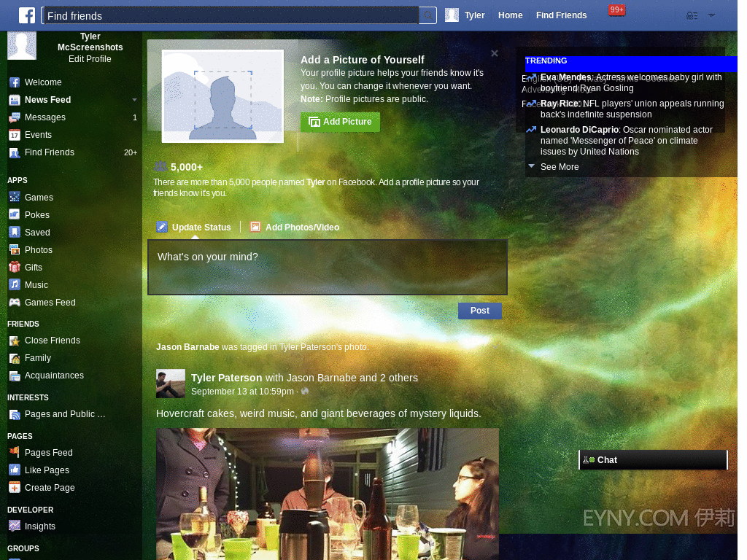Click the Close Friends star icon
This screenshot has width=747, height=560.
pyautogui.click(x=15, y=341)
